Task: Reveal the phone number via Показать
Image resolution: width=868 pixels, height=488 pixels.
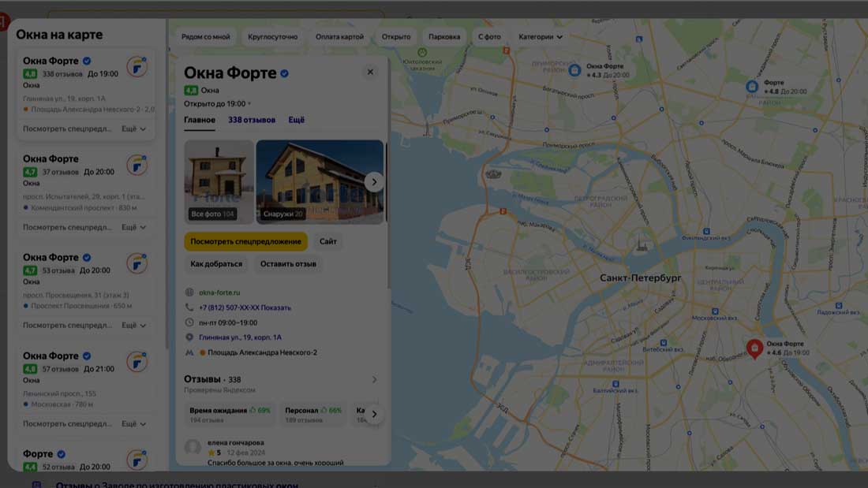Action: 275,307
